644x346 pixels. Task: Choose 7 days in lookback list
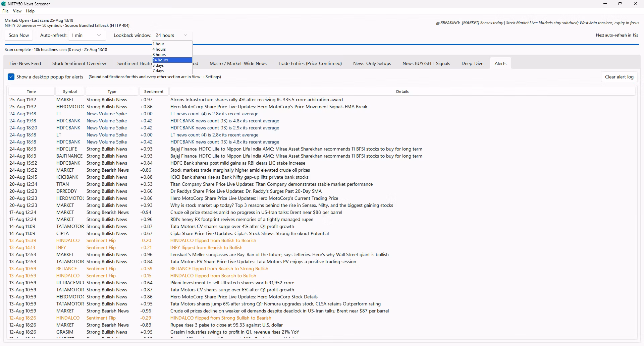[172, 71]
